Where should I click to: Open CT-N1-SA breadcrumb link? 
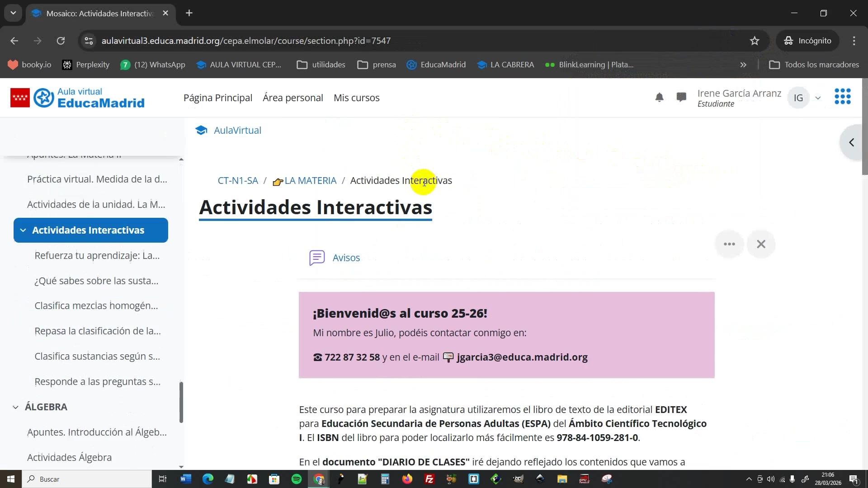point(238,181)
